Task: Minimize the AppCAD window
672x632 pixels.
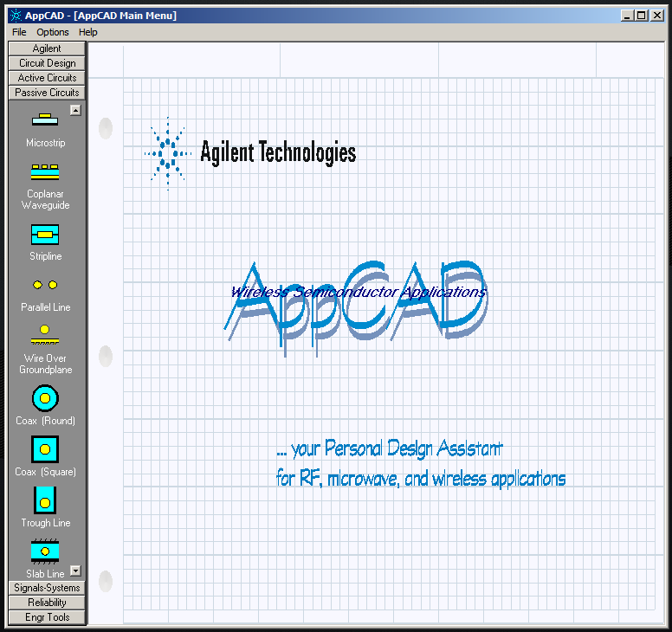Action: coord(628,16)
